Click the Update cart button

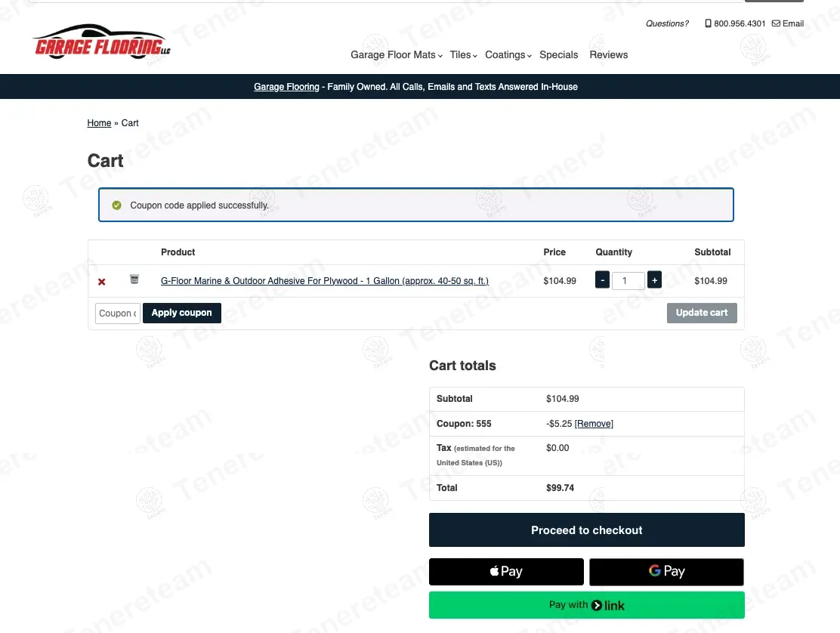tap(702, 313)
